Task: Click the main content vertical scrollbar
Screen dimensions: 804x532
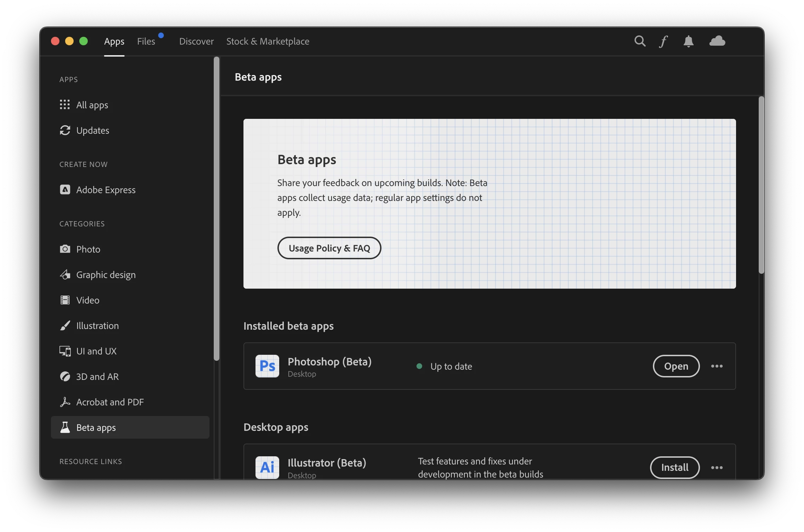Action: [761, 185]
